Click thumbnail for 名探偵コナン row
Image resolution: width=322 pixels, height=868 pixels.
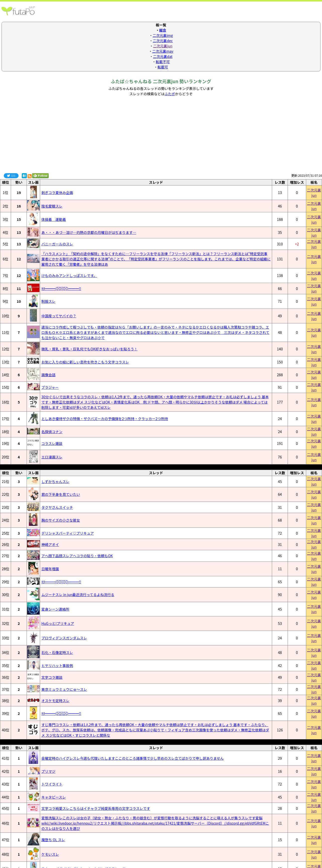pyautogui.click(x=33, y=431)
